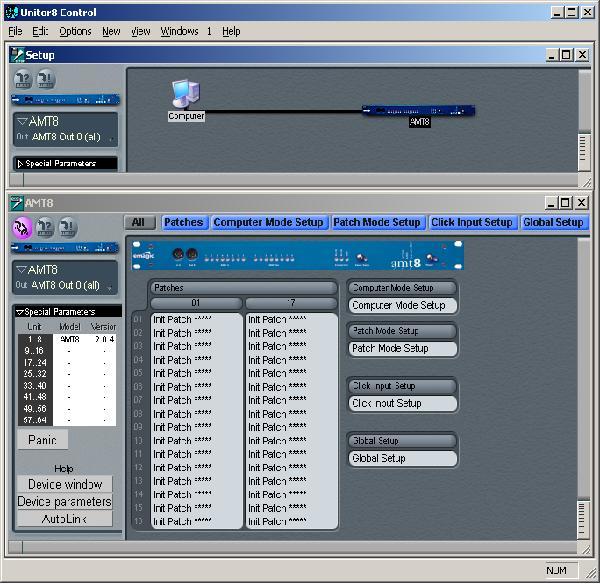Click the AMT8 window title icon
600x584 pixels.
[x=16, y=202]
